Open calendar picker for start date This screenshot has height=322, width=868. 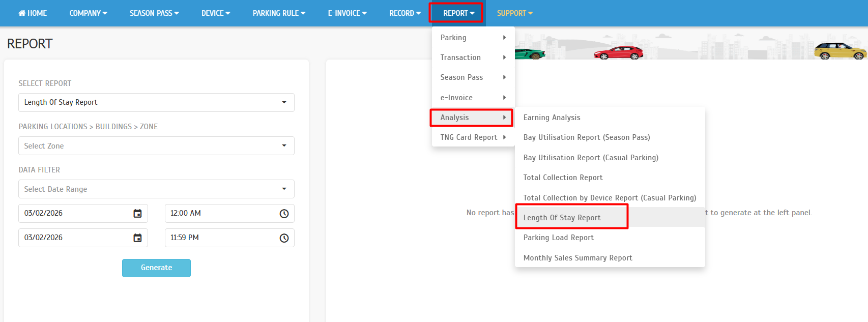pos(137,214)
